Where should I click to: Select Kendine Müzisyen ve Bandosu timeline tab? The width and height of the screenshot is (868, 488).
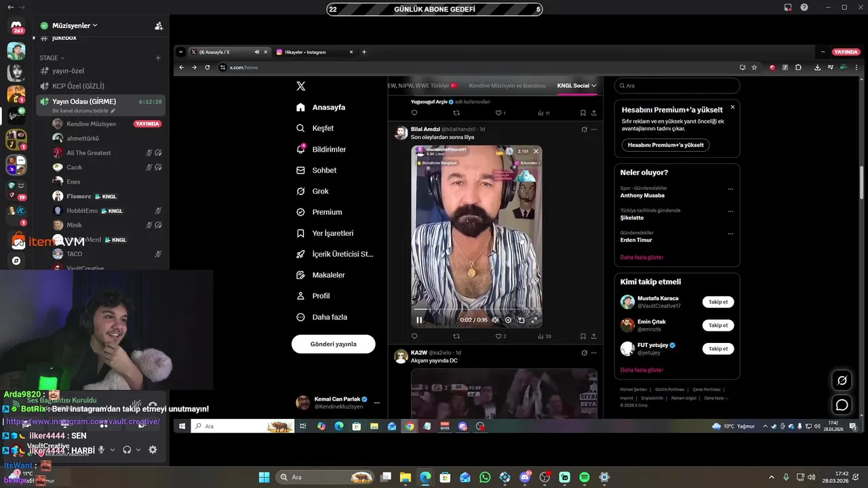507,86
